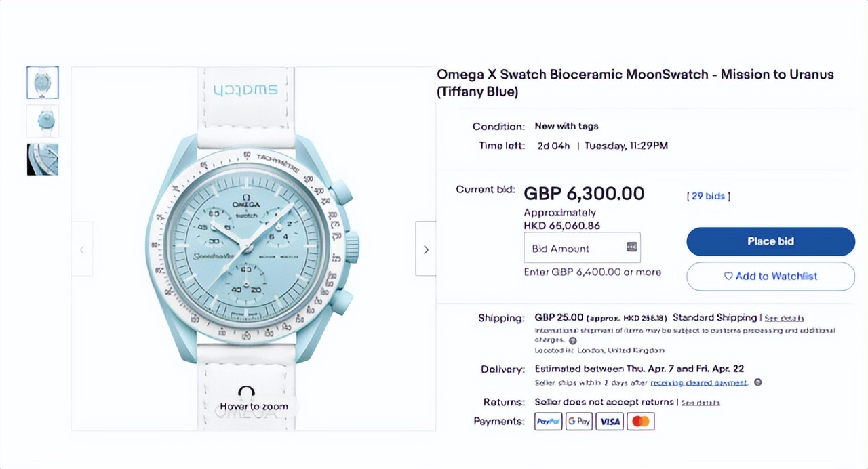Select the first watch thumbnail
868x469 pixels.
(x=42, y=82)
